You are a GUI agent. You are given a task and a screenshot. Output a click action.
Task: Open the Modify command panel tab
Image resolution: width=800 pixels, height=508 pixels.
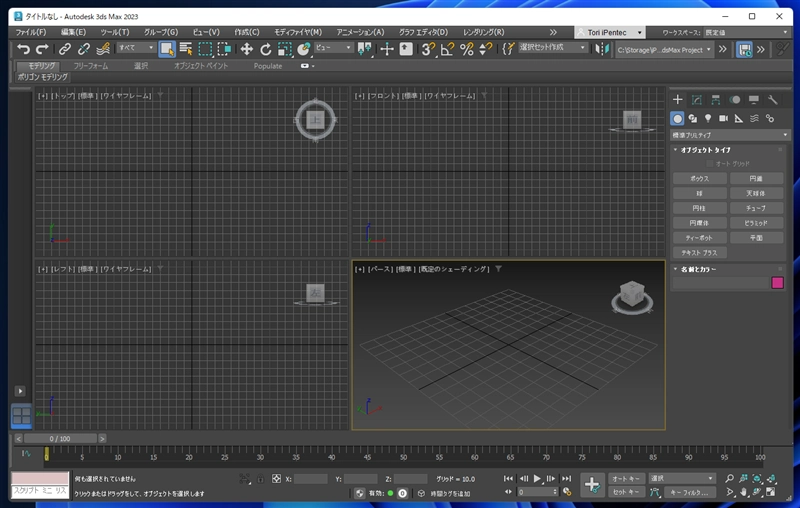[696, 99]
